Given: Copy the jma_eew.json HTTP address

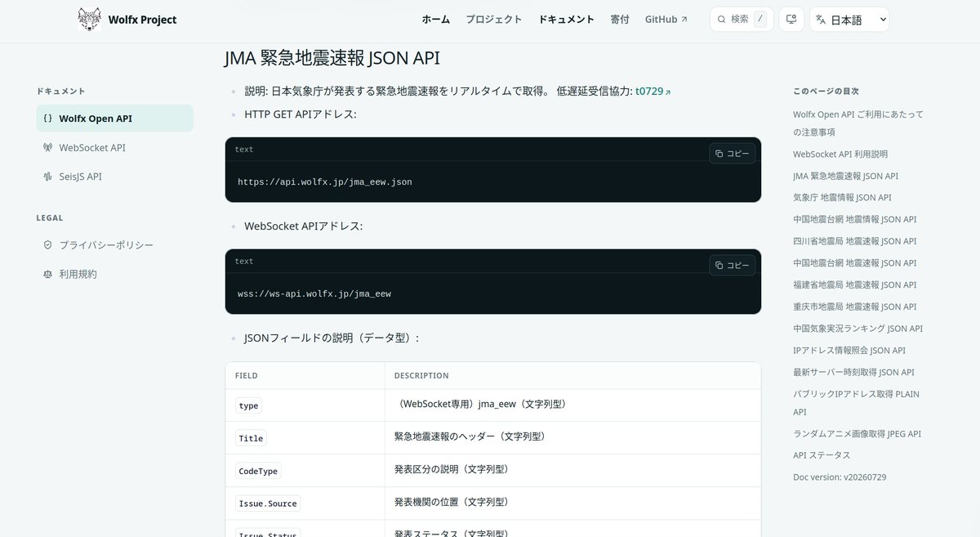Looking at the screenshot, I should pyautogui.click(x=732, y=154).
